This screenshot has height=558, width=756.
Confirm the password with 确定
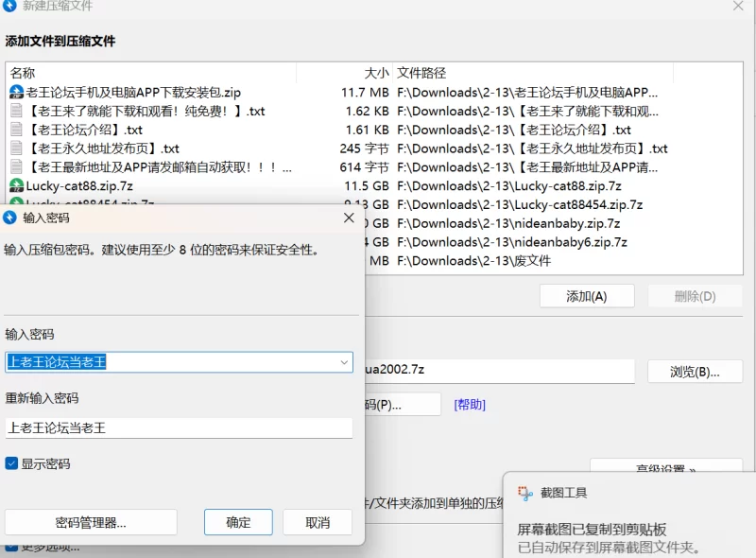pos(238,522)
